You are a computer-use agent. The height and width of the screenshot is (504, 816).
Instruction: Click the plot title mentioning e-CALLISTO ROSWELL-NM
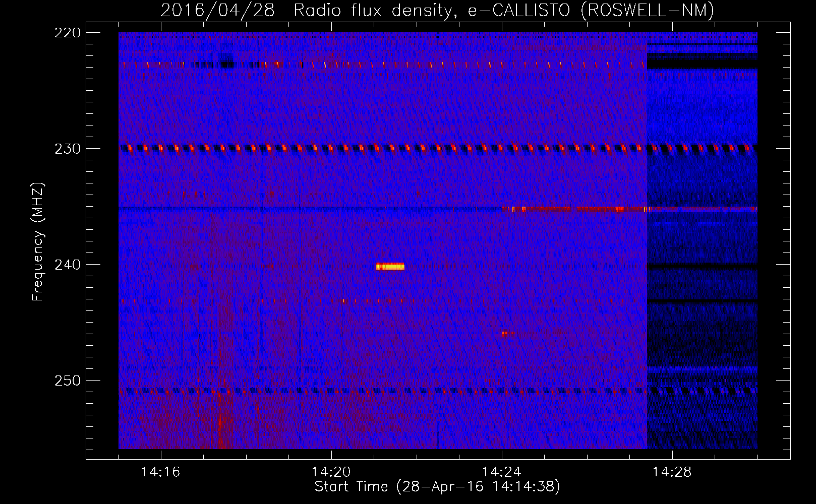437,10
